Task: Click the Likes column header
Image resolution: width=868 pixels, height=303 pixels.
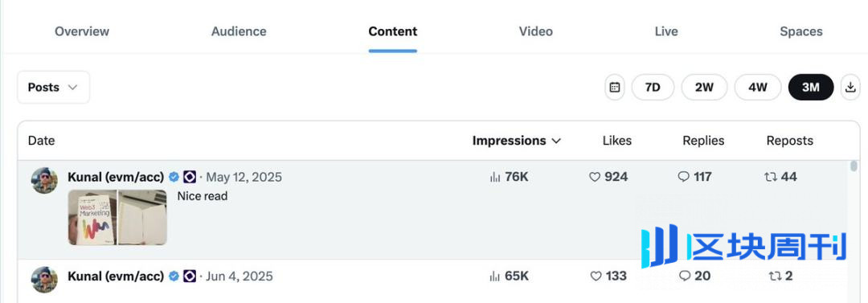Action: pyautogui.click(x=616, y=141)
